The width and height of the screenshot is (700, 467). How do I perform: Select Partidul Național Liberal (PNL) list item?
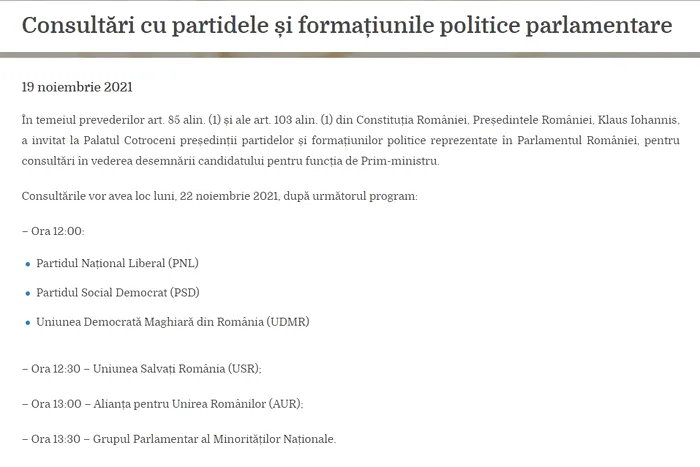coord(117,264)
